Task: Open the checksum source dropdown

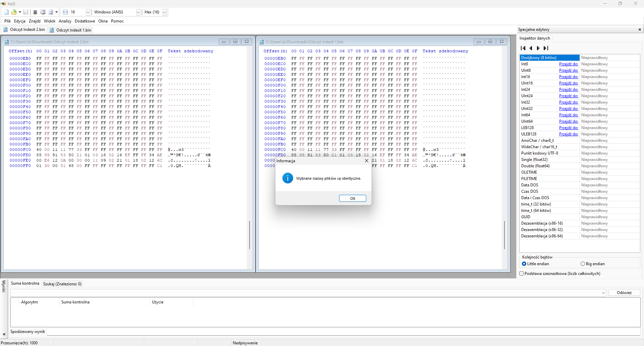Action: pos(603,293)
